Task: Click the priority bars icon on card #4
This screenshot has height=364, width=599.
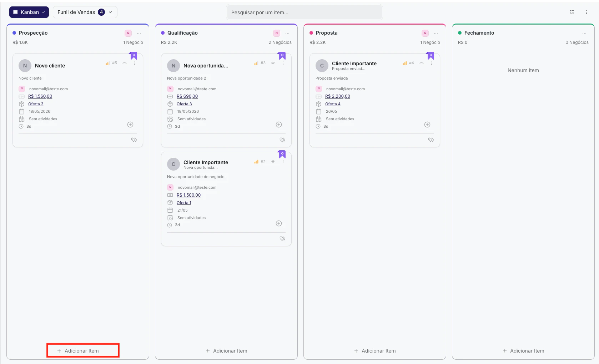Action: point(404,63)
